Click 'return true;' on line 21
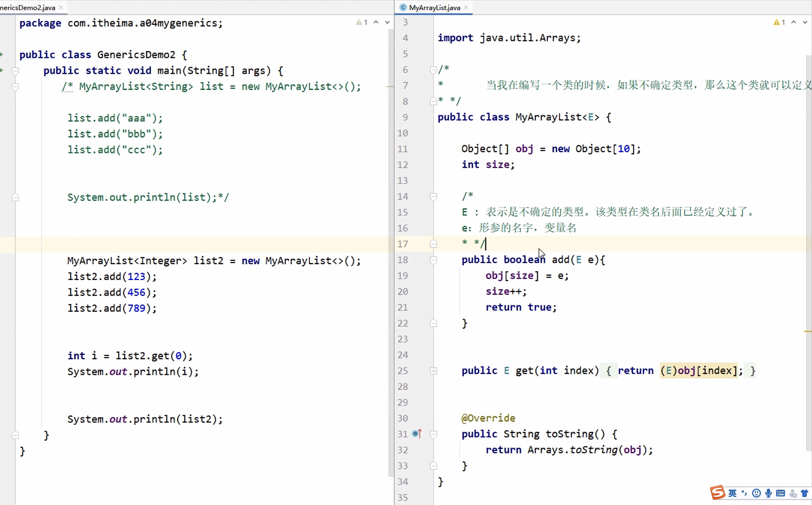Image resolution: width=812 pixels, height=505 pixels. pyautogui.click(x=521, y=307)
